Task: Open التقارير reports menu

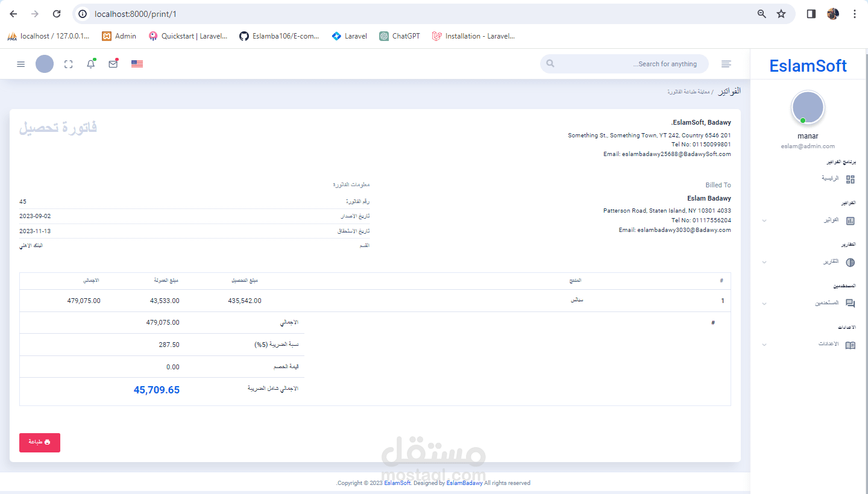Action: coord(831,262)
